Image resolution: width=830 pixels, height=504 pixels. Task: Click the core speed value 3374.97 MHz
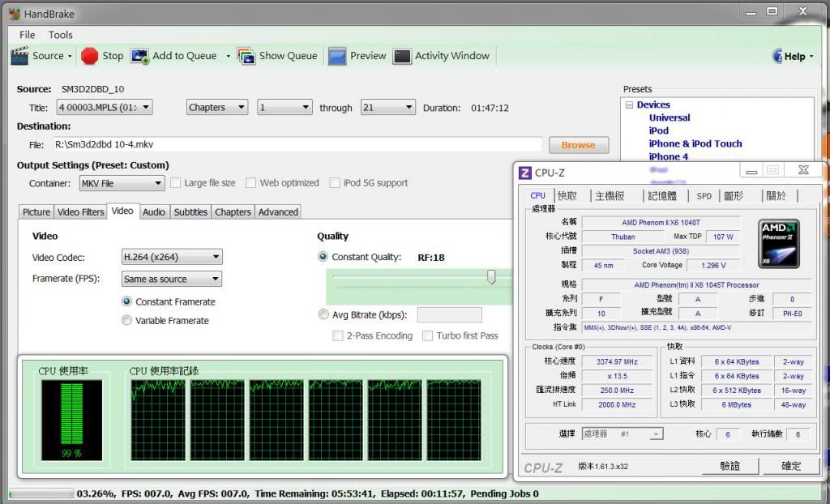[x=617, y=361]
